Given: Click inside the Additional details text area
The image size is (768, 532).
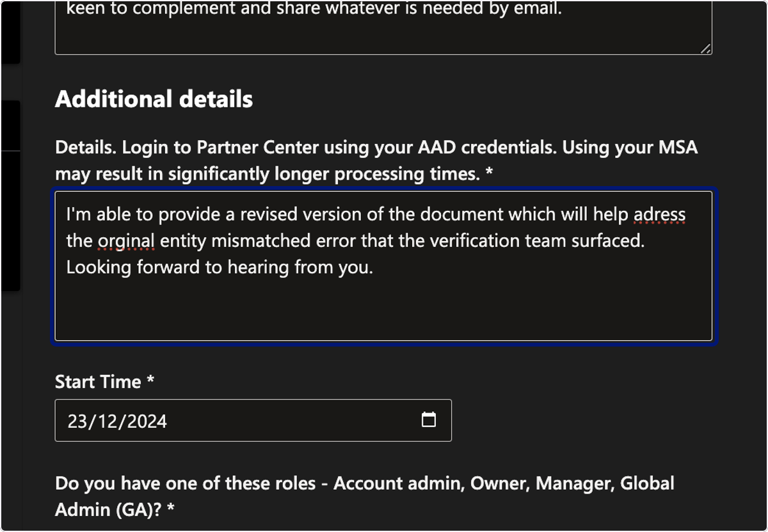Looking at the screenshot, I should click(x=383, y=266).
